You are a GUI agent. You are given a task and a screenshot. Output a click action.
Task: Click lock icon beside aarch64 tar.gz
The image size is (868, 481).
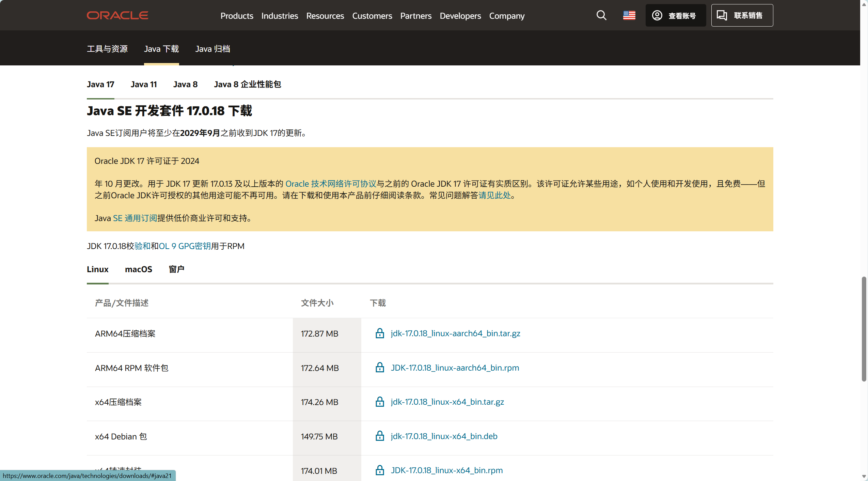pos(380,333)
